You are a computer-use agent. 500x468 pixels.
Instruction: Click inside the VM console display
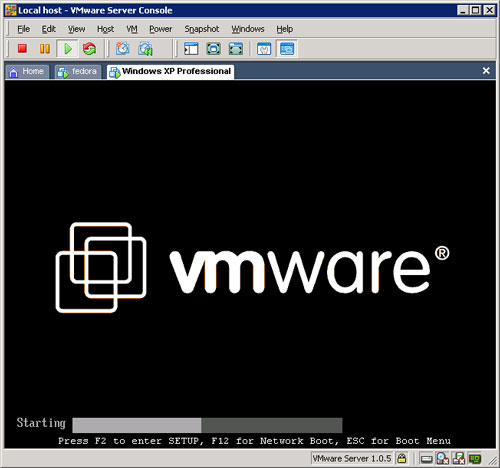tap(250, 264)
